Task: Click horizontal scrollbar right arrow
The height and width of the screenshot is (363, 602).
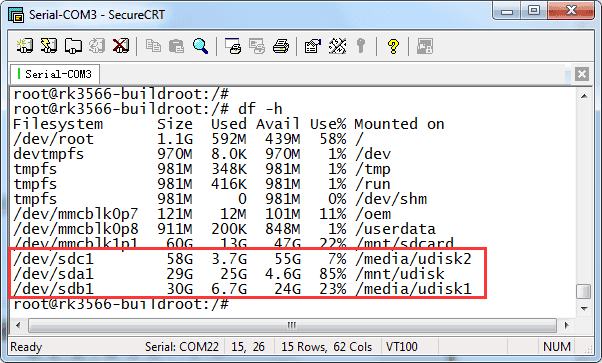Action: point(567,325)
